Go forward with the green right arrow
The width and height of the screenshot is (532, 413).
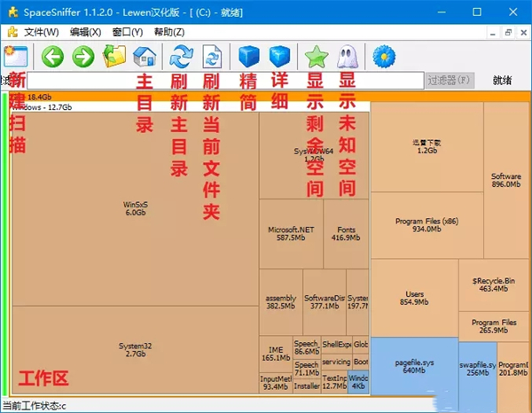point(82,57)
